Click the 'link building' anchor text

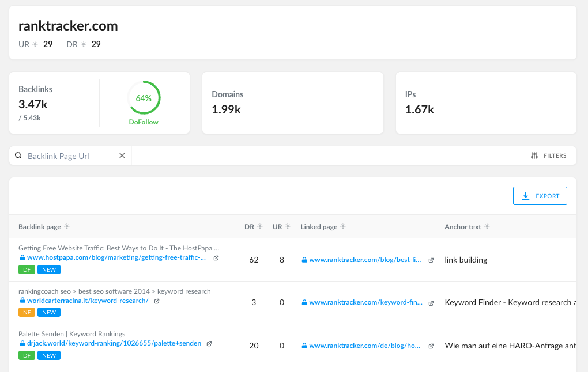coord(466,260)
